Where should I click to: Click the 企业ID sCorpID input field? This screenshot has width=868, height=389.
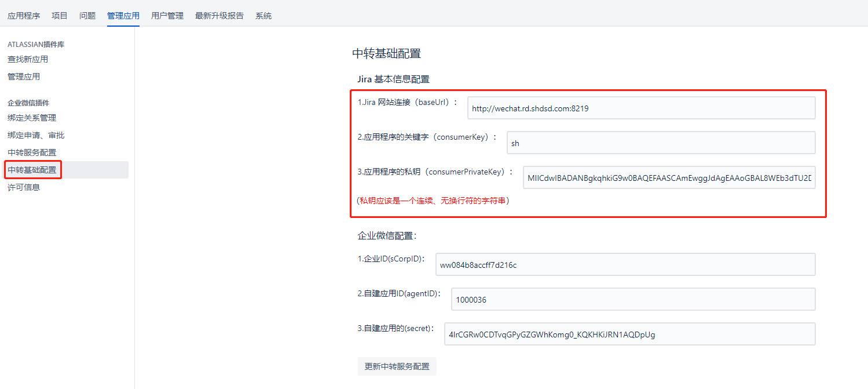(625, 264)
